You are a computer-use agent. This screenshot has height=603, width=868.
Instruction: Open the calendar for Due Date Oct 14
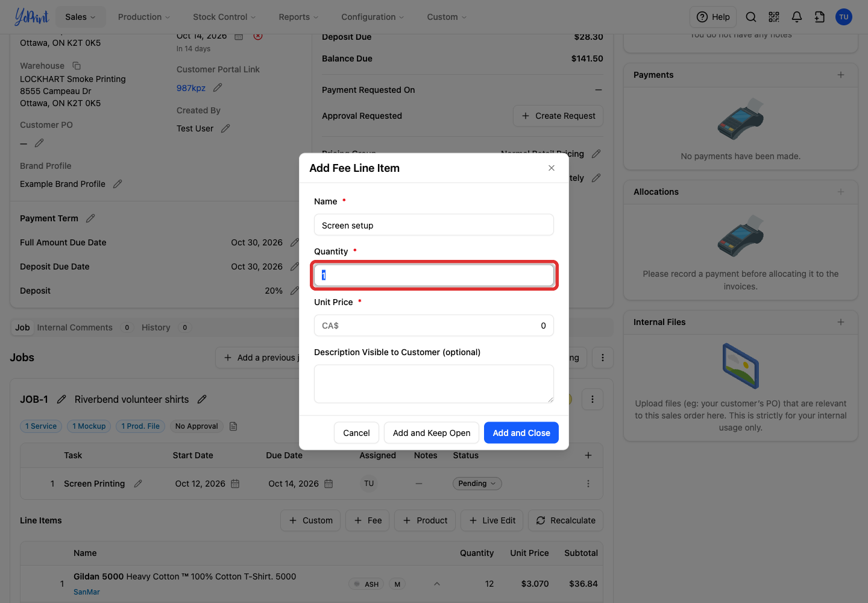pyautogui.click(x=329, y=484)
